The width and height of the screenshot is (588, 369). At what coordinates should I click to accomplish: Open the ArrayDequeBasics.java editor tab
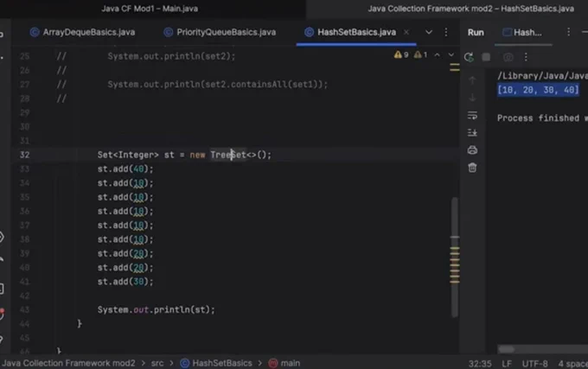pos(82,32)
